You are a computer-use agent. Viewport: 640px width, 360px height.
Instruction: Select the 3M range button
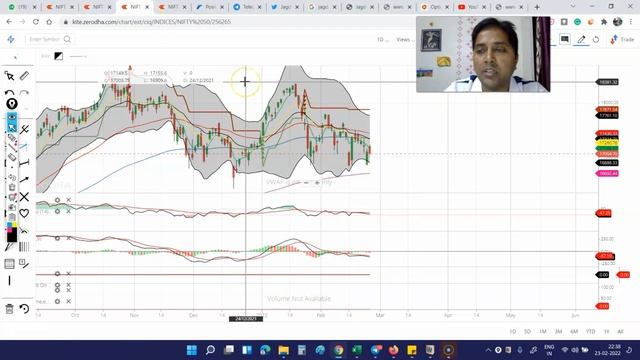point(558,331)
